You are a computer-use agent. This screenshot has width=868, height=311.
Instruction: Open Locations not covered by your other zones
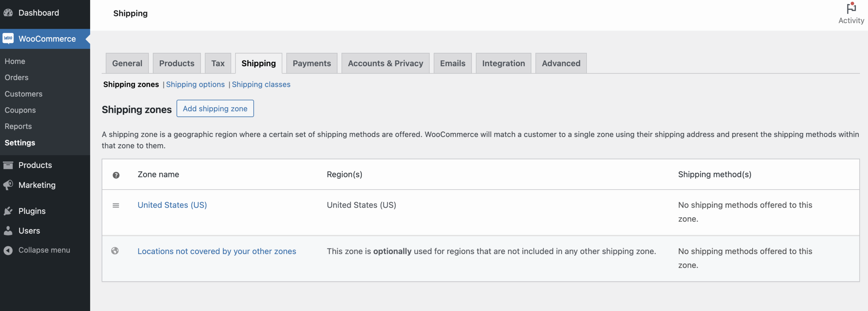point(217,251)
